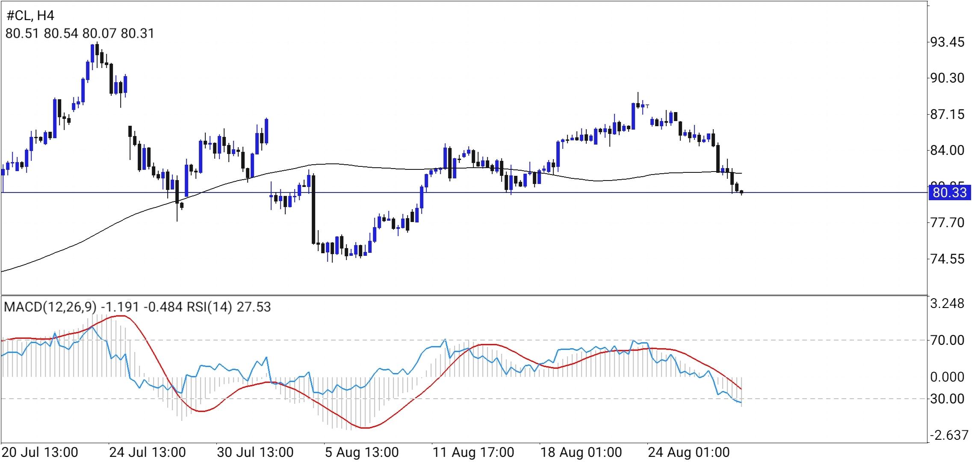
Task: Click the current price tag 80.33
Action: point(949,192)
